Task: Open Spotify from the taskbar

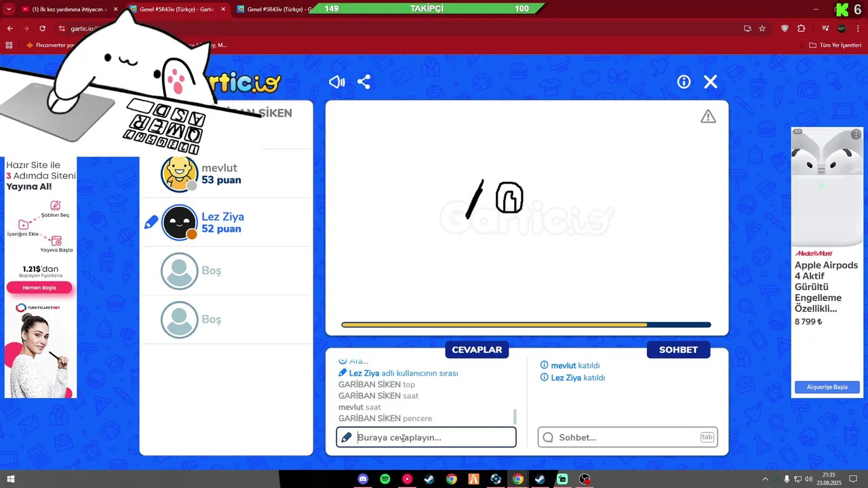Action: 385,479
